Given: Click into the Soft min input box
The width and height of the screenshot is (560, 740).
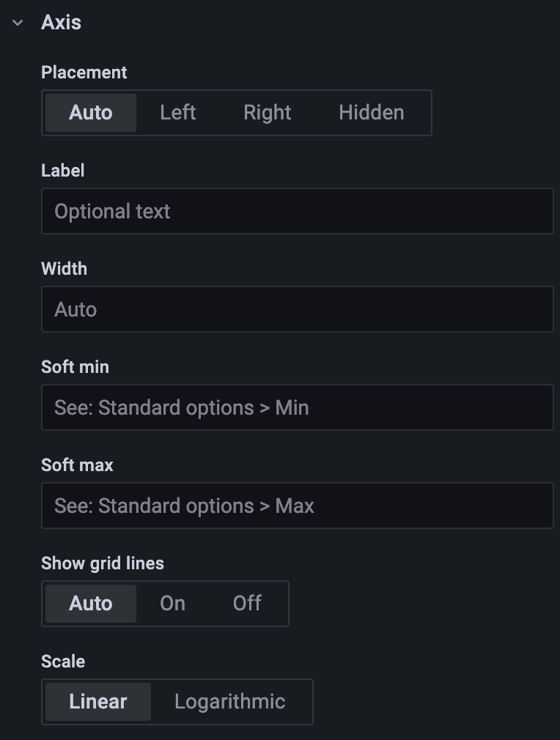Looking at the screenshot, I should coord(297,407).
